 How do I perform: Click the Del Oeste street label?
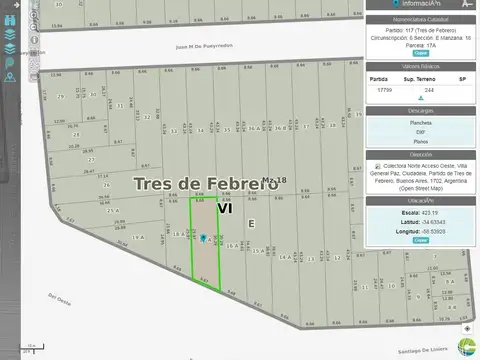pyautogui.click(x=59, y=299)
